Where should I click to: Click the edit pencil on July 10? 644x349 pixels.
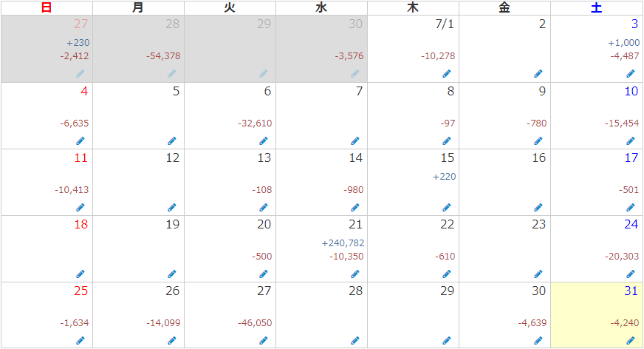coord(630,140)
